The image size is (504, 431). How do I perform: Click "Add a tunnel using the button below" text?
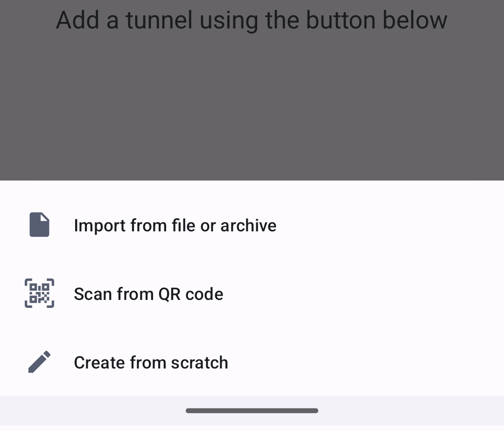pyautogui.click(x=252, y=20)
